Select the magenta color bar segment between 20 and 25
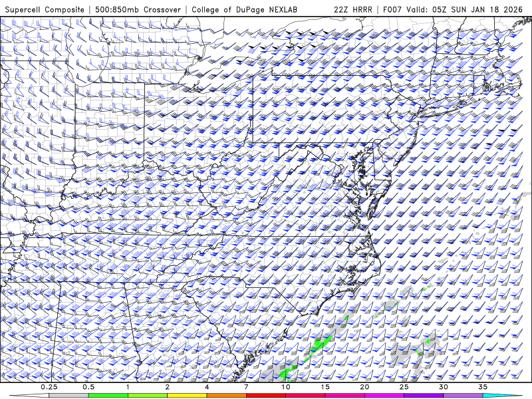 point(384,396)
